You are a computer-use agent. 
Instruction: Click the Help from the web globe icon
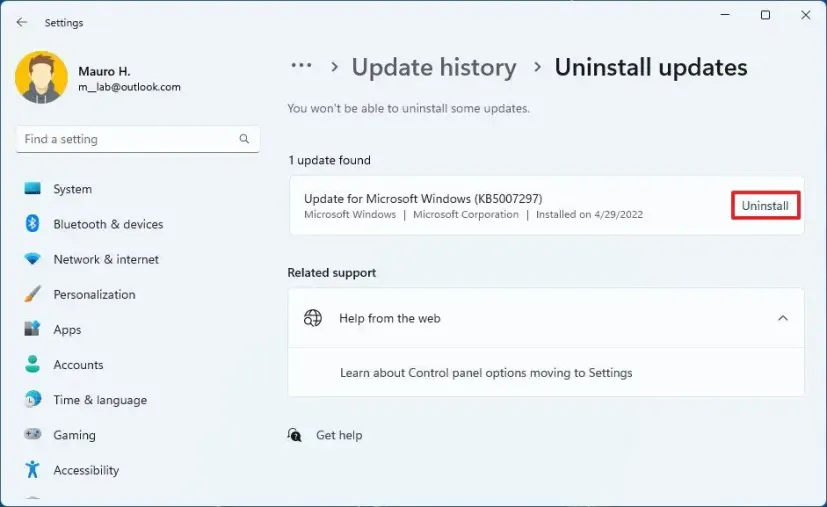(313, 318)
